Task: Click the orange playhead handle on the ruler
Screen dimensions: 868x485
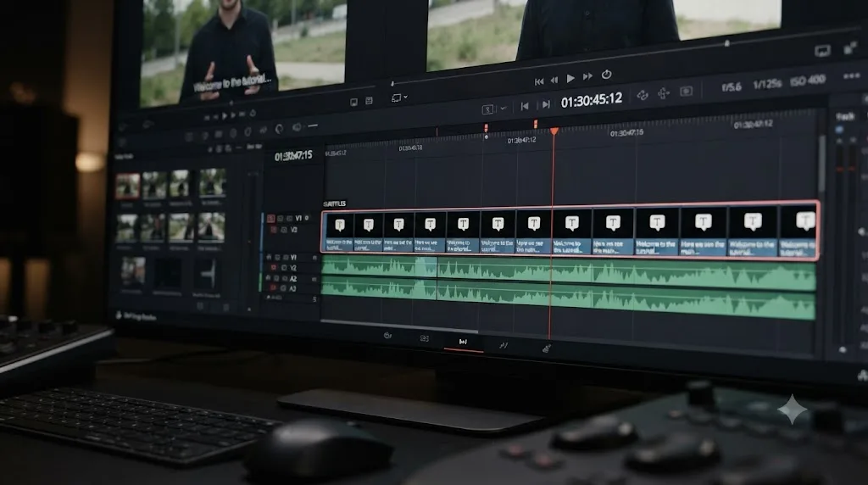Action: [x=554, y=131]
